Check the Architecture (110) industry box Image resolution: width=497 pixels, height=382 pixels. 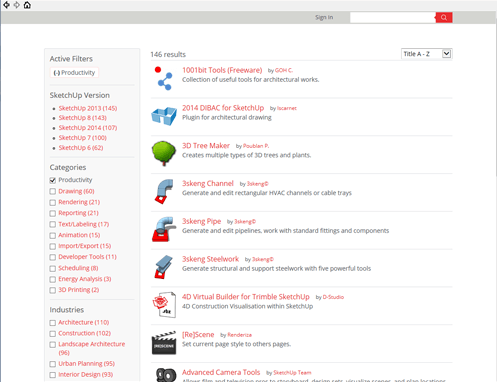click(x=53, y=323)
